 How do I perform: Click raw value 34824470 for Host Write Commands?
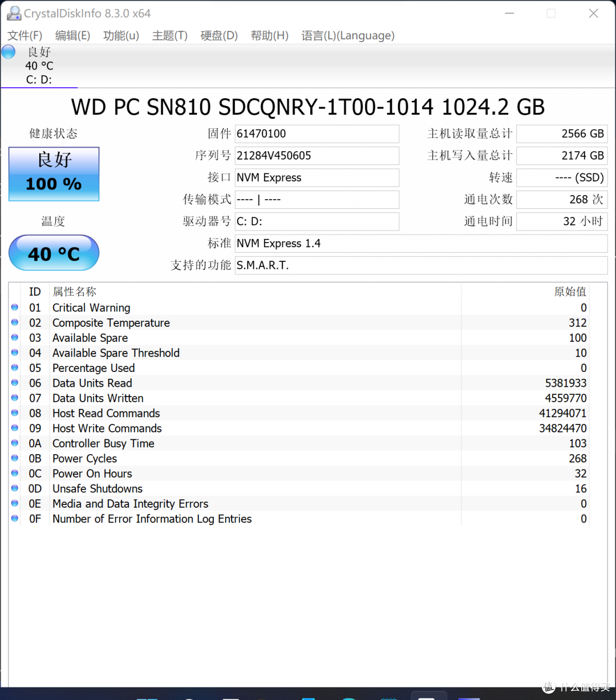tap(563, 428)
